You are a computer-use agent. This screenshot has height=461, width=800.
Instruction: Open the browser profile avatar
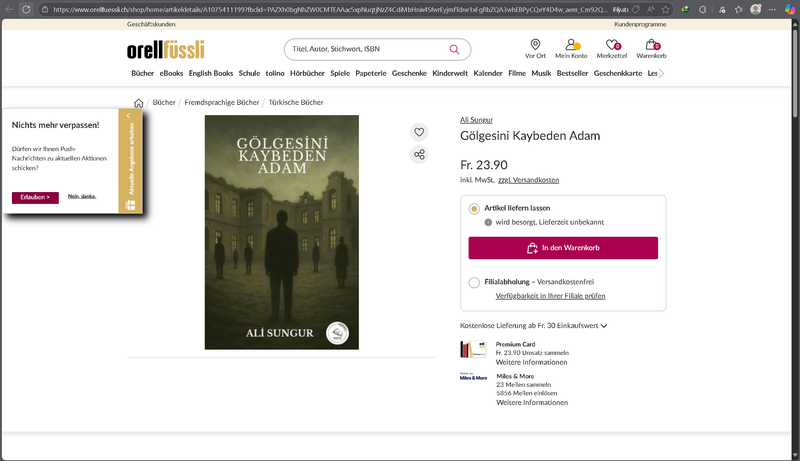point(756,9)
